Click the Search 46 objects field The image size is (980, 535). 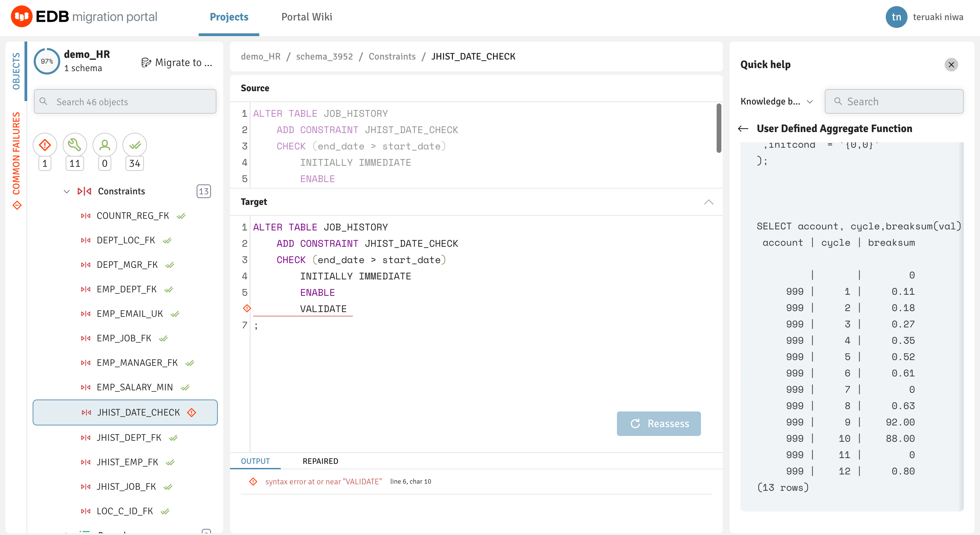coord(125,102)
